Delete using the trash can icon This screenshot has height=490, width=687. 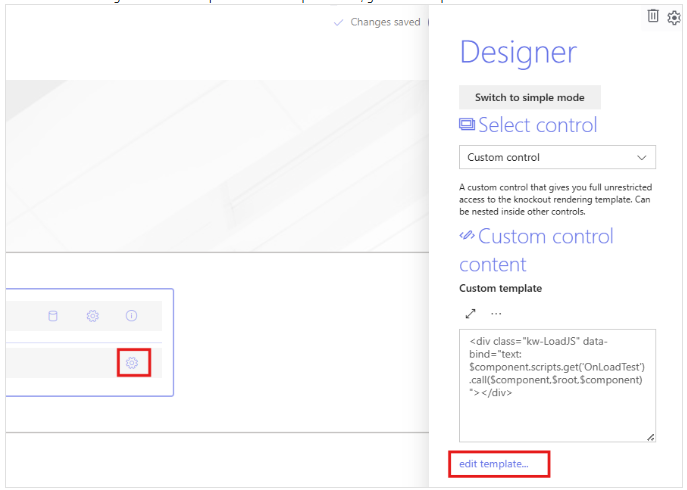click(653, 16)
